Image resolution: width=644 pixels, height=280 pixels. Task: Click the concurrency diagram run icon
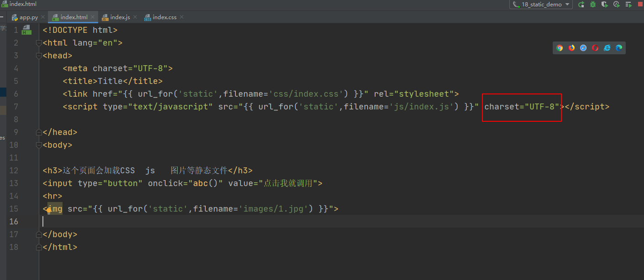click(x=628, y=5)
